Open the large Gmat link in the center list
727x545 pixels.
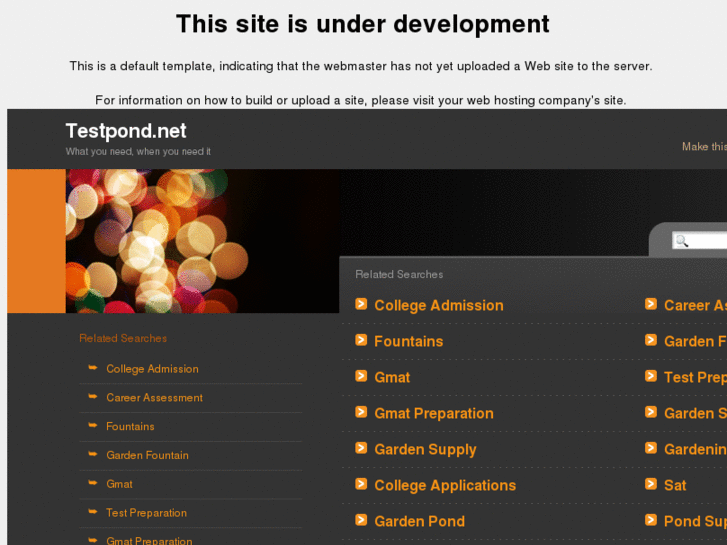[x=392, y=377]
